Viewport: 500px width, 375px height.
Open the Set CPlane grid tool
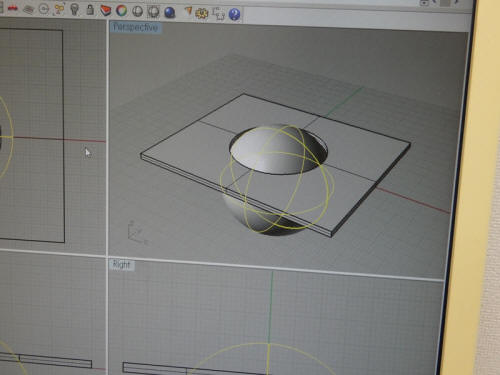tap(29, 9)
